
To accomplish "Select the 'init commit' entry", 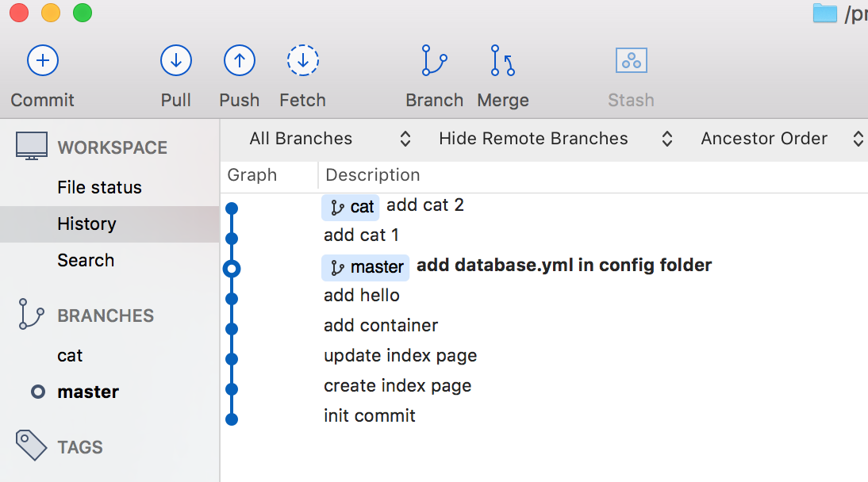I will [x=370, y=415].
